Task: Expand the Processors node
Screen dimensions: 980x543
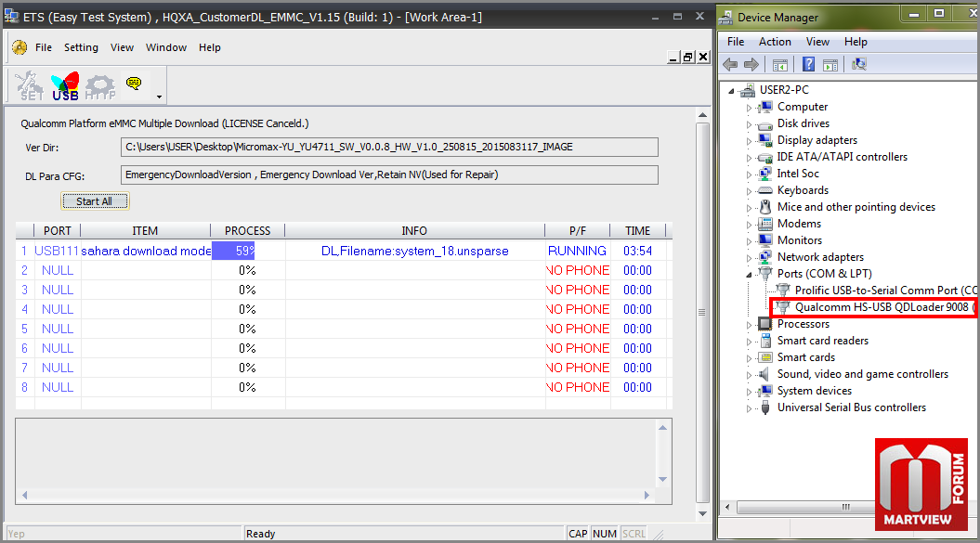Action: pyautogui.click(x=749, y=325)
